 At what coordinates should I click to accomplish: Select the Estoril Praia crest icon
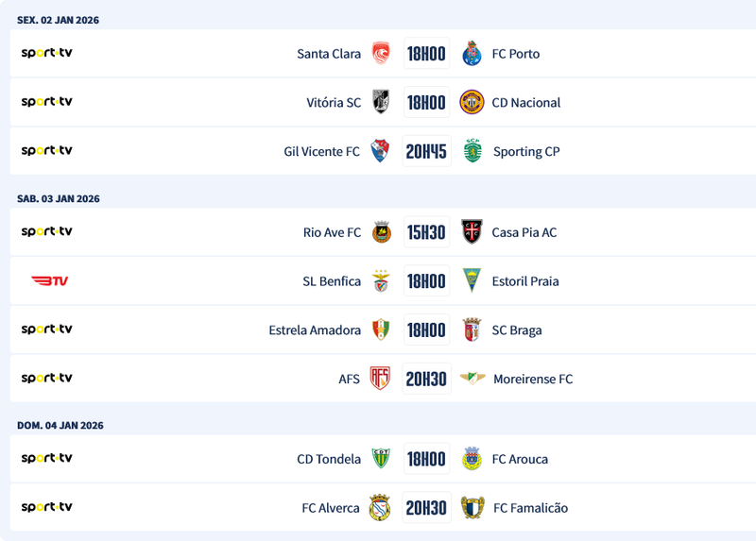tap(472, 281)
